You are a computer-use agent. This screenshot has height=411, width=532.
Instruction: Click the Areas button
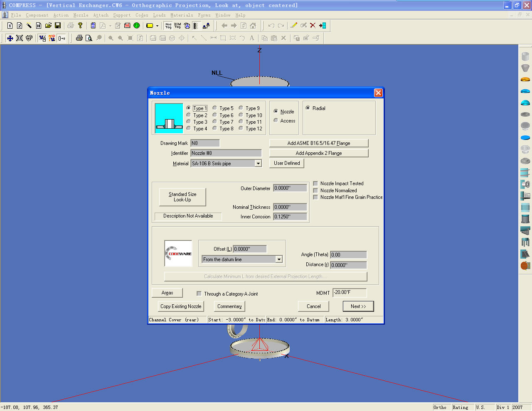pos(167,293)
